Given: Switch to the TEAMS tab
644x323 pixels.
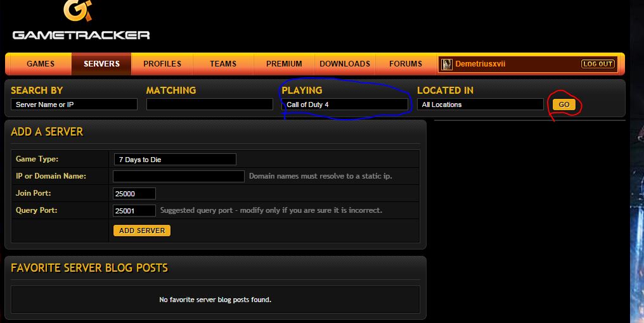Looking at the screenshot, I should coord(223,63).
